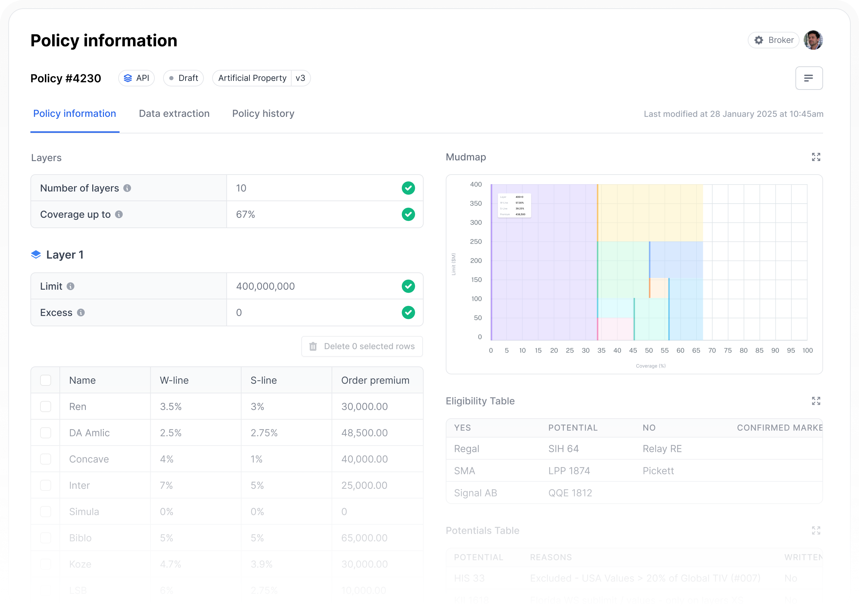Select all rows with the header checkbox
Viewport: 859px width, 616px height.
(46, 380)
